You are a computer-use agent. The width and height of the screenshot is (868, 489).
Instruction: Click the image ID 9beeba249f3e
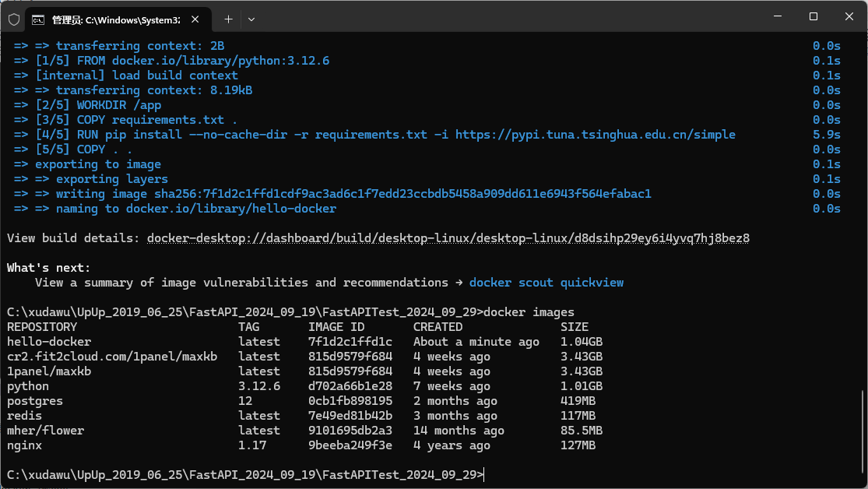tap(350, 445)
